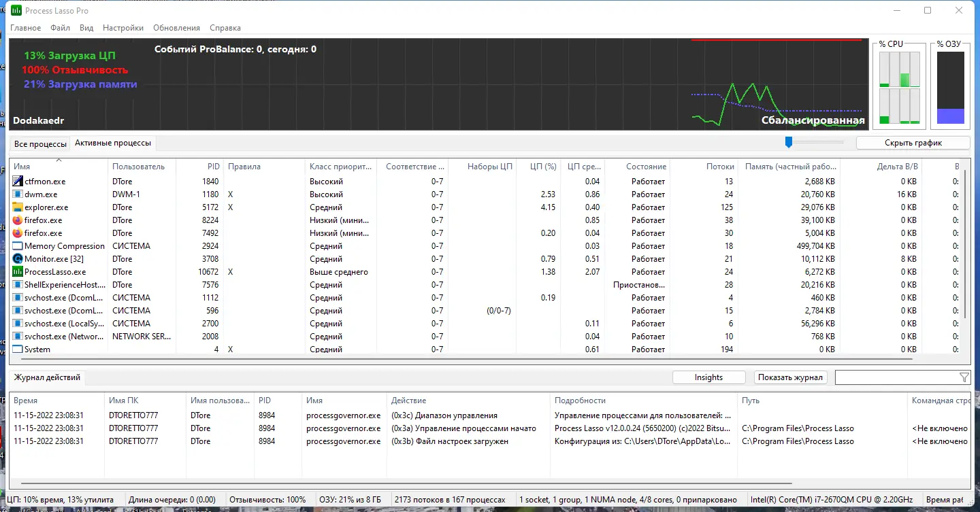Click the Memory Compression process icon

point(18,246)
